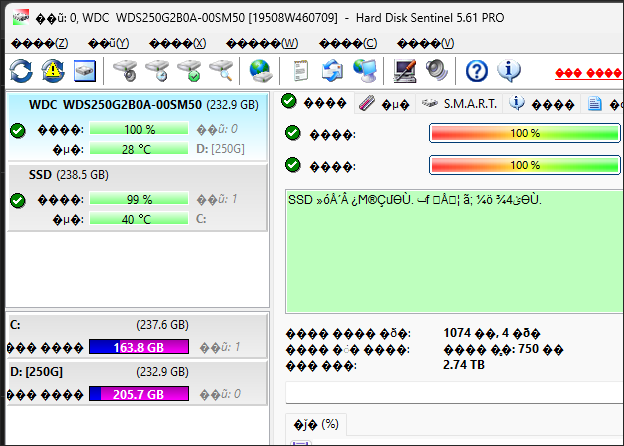Click the refresh icon with yellow warning triangle
The width and height of the screenshot is (624, 446).
53,71
